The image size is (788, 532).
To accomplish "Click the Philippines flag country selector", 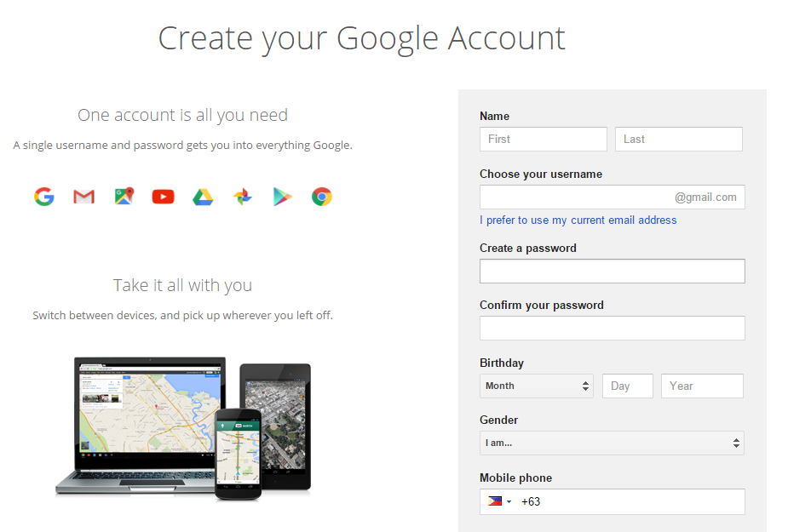I will 499,501.
